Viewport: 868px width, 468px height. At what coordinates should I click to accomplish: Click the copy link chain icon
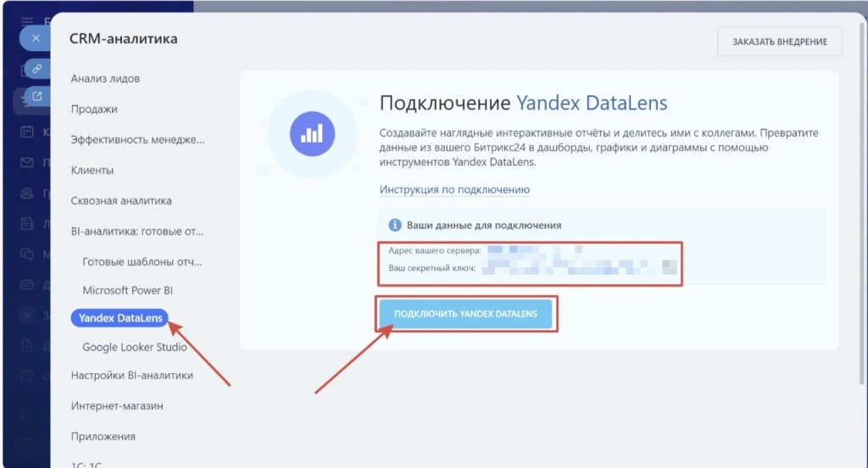click(37, 69)
